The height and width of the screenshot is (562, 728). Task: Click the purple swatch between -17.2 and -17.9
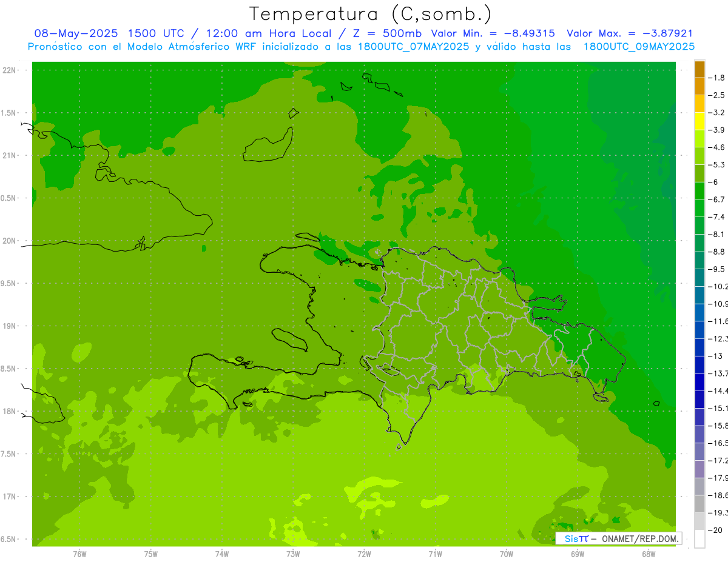[x=699, y=469]
